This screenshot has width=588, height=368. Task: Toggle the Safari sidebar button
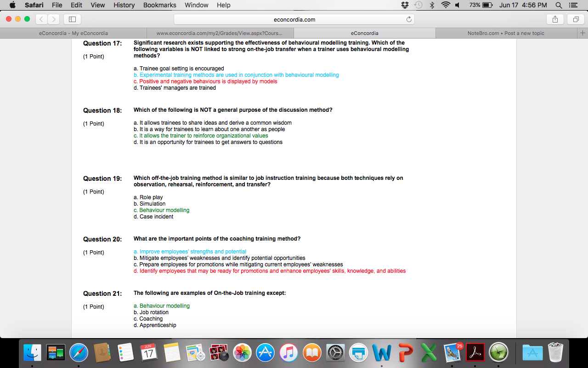click(x=73, y=19)
